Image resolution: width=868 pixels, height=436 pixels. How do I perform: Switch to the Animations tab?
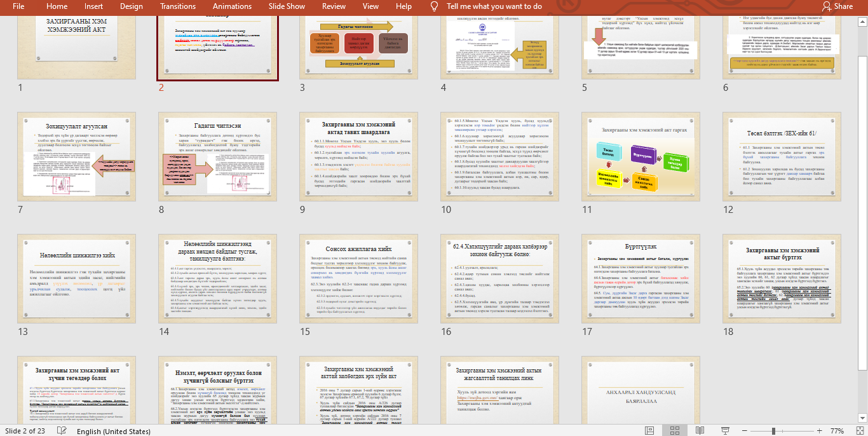click(x=232, y=6)
